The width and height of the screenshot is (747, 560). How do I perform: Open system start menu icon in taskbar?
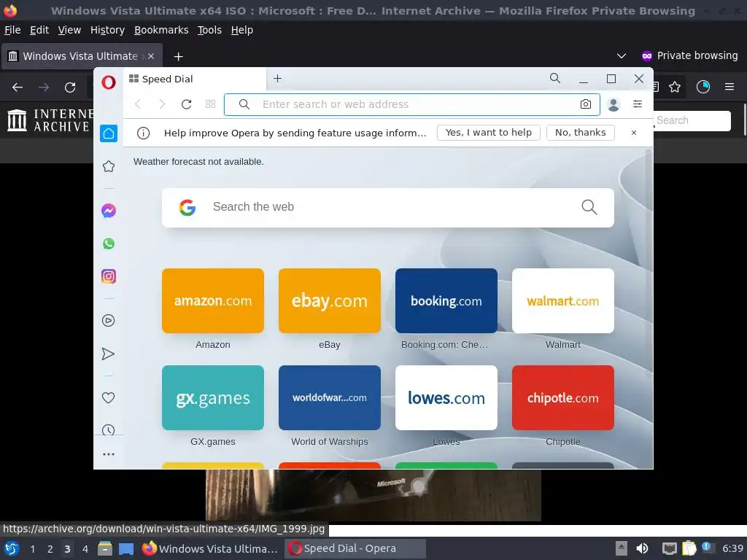[x=12, y=548]
